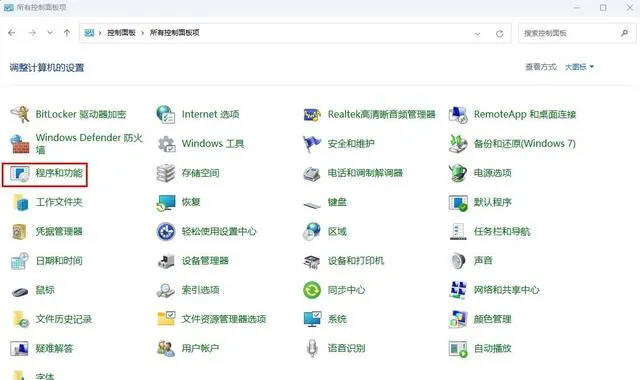Open 电话和调制解调器 icon

(x=312, y=174)
